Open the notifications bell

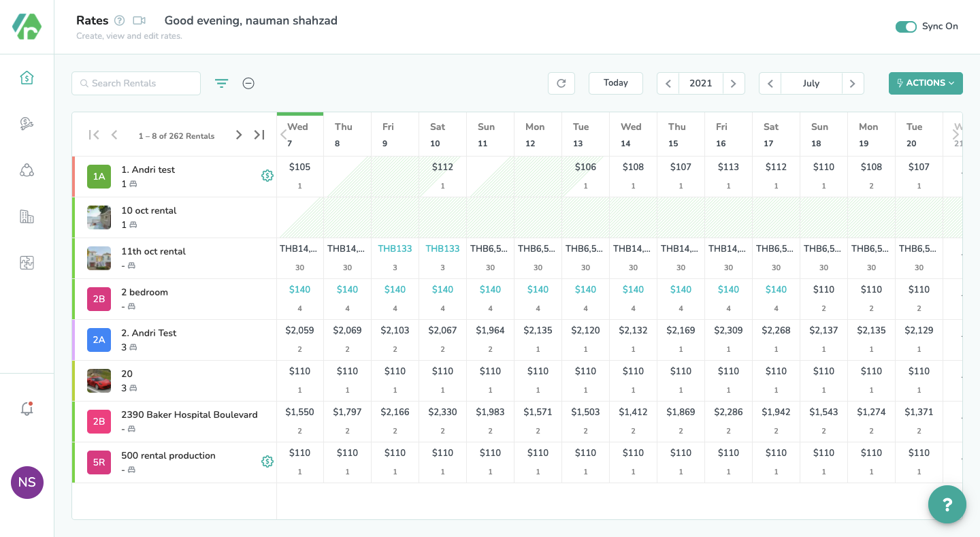point(27,408)
